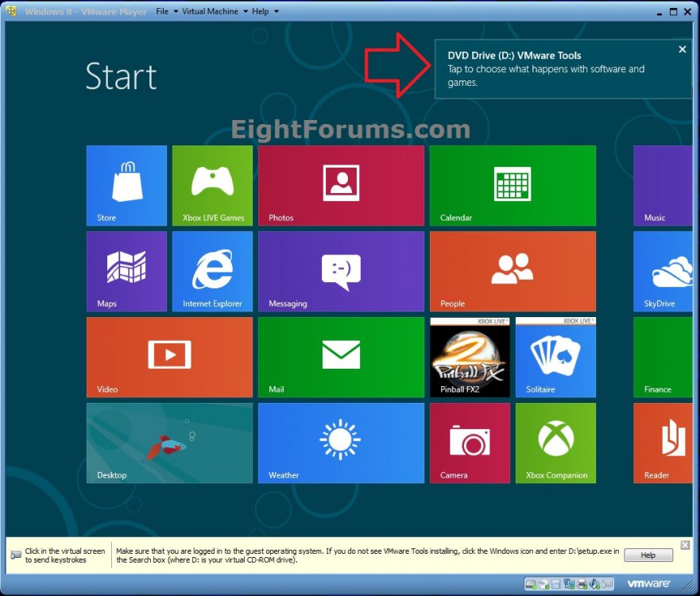Viewport: 700px width, 596px height.
Task: Click the hard disk status icon
Action: click(x=531, y=584)
